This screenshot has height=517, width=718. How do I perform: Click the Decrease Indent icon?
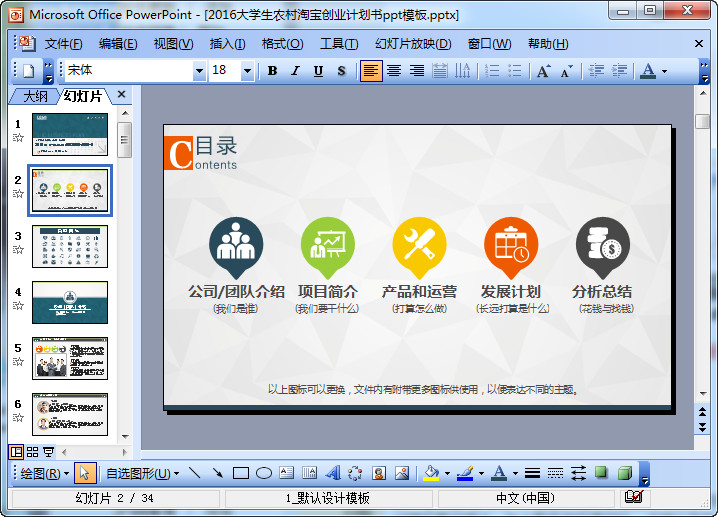[596, 71]
